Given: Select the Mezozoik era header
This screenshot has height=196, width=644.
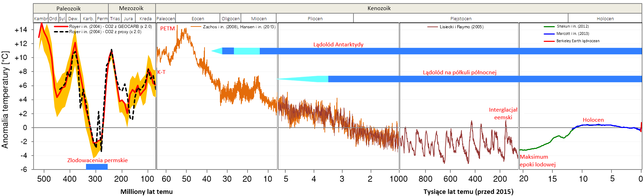Looking at the screenshot, I should pyautogui.click(x=131, y=8).
